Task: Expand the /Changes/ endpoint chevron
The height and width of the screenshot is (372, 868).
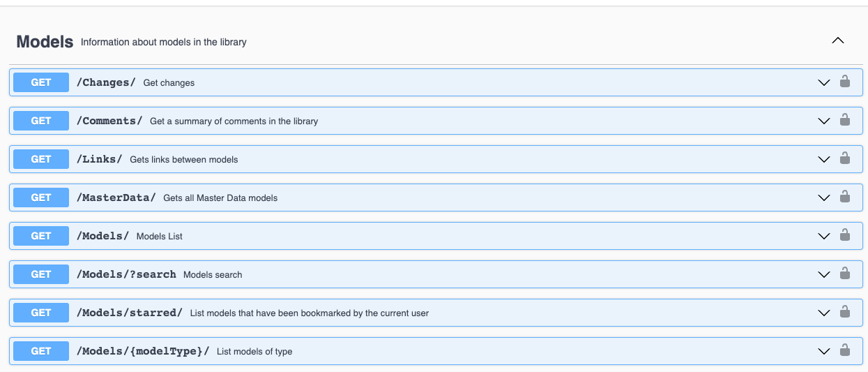Action: point(823,82)
